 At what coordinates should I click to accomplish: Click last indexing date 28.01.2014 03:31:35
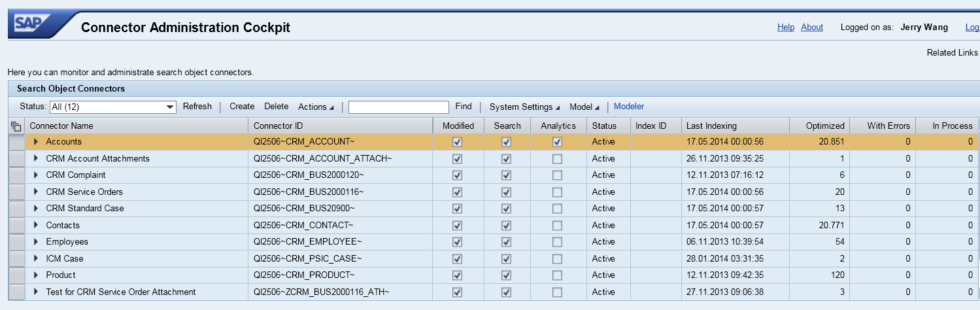(725, 258)
